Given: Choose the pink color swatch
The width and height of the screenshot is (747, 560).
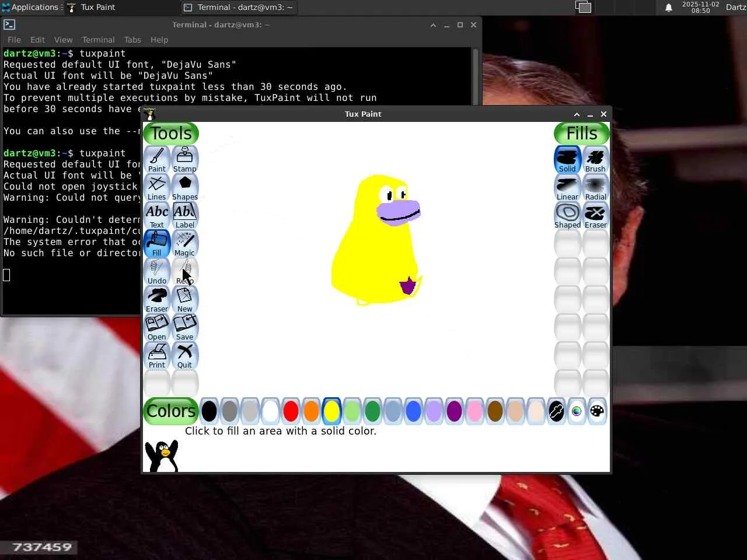Looking at the screenshot, I should (x=474, y=411).
